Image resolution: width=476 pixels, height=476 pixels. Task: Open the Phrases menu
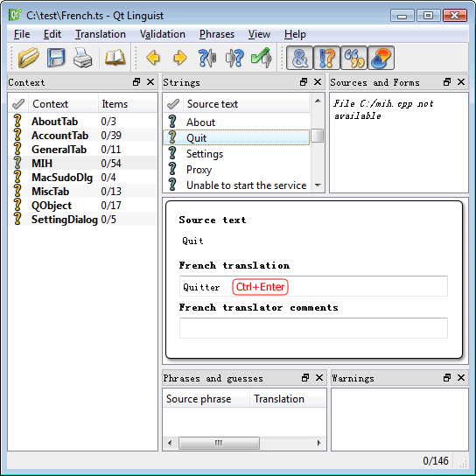coord(217,34)
